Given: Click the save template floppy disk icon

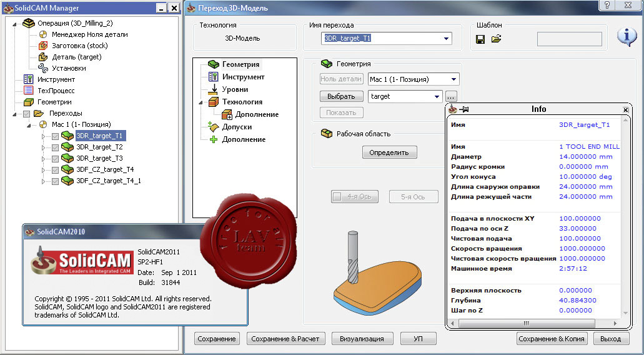Looking at the screenshot, I should (480, 39).
